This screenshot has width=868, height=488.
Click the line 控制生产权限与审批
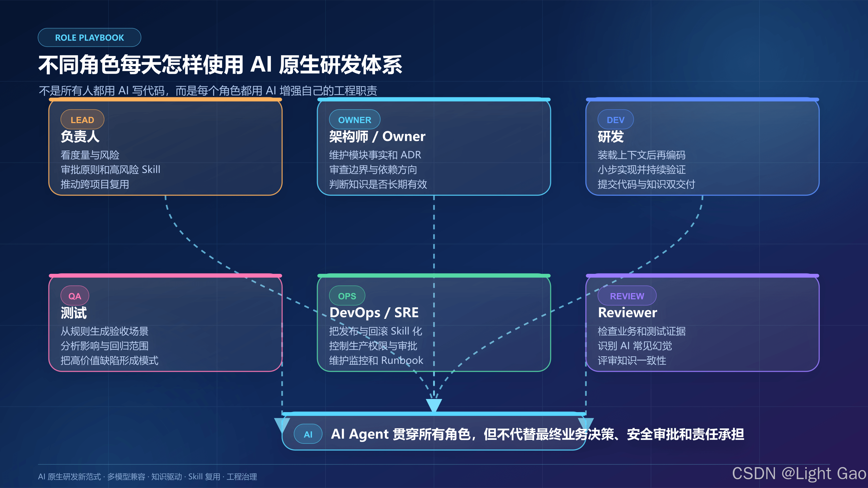pos(373,346)
